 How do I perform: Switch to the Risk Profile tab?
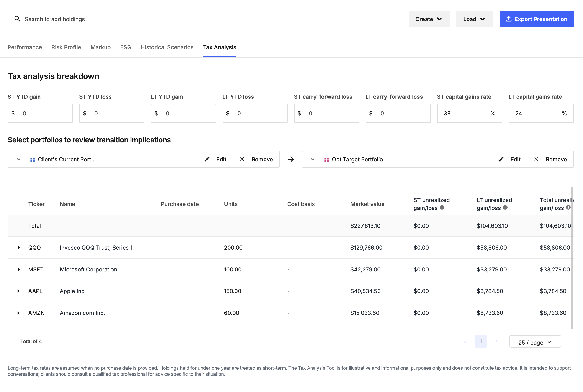(66, 47)
